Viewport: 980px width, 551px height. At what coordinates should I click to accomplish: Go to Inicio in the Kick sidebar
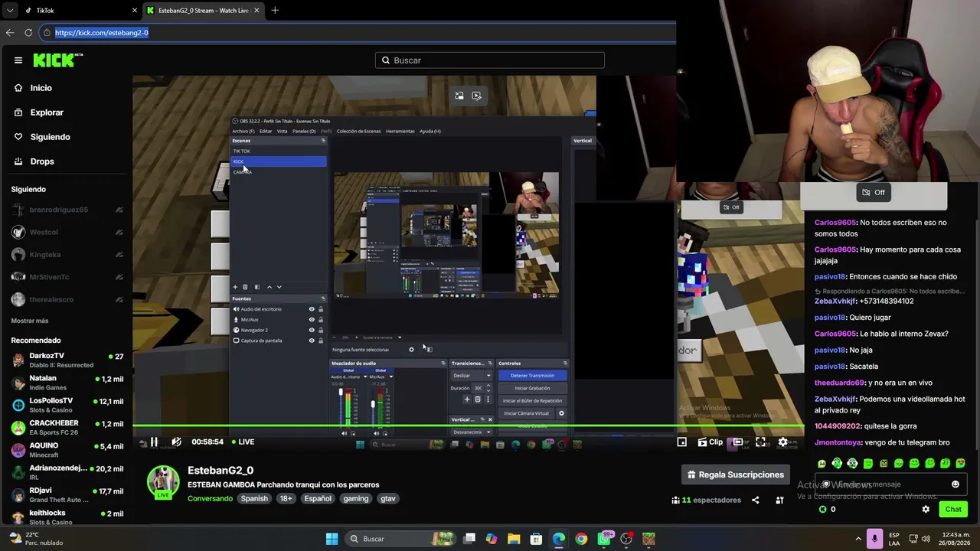[41, 88]
